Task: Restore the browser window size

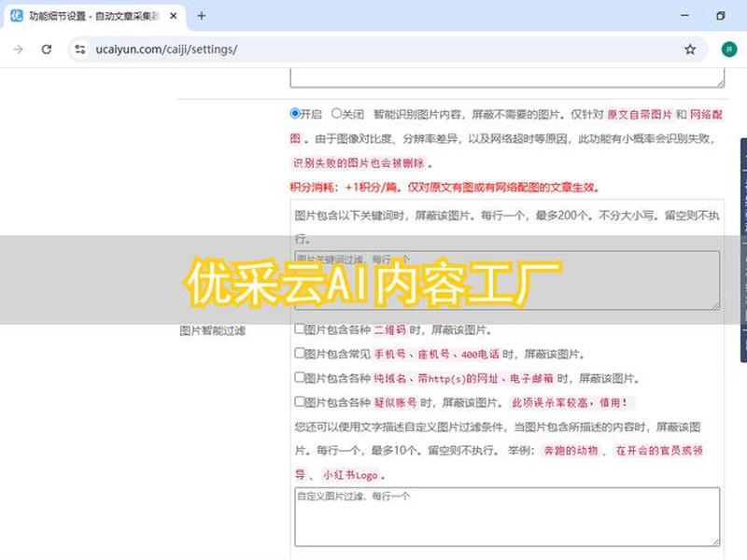Action: pyautogui.click(x=720, y=16)
